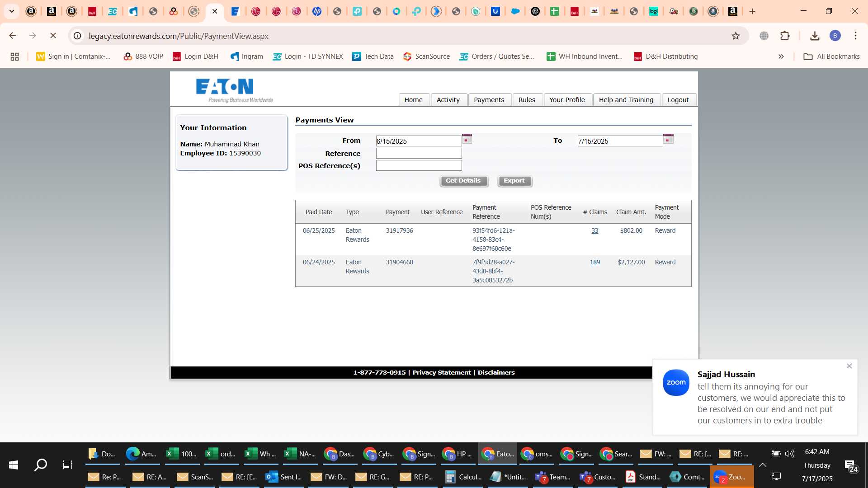Open the Sent Items Outlook taskbar window
Screen dimensions: 868x488
pos(284,477)
